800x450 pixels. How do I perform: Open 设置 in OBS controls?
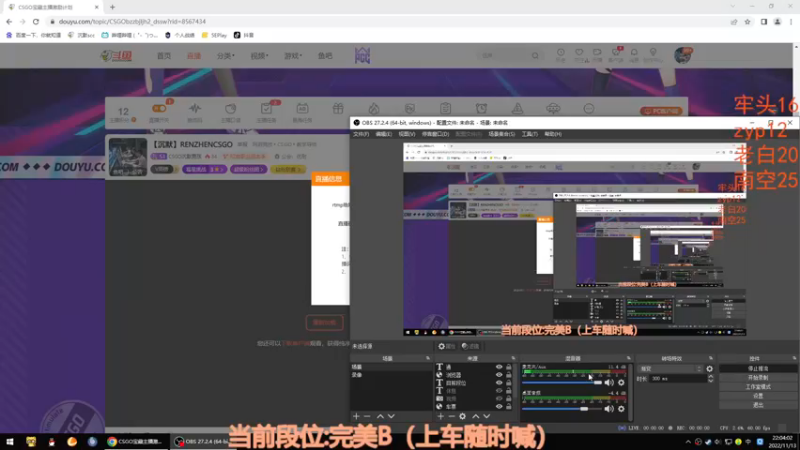coord(758,396)
